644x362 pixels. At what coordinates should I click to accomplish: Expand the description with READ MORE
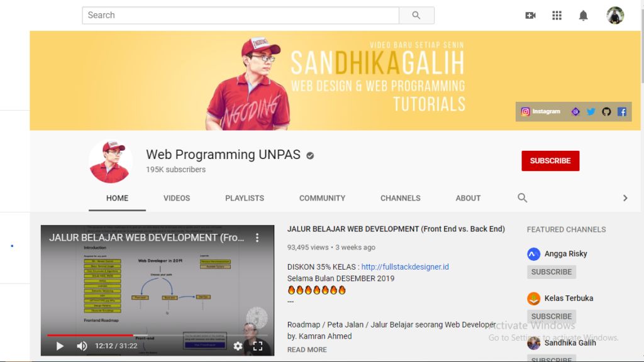coord(307,349)
